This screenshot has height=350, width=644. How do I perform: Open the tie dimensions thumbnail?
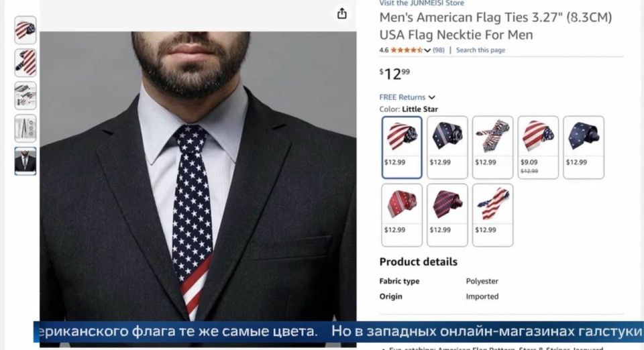pyautogui.click(x=25, y=129)
